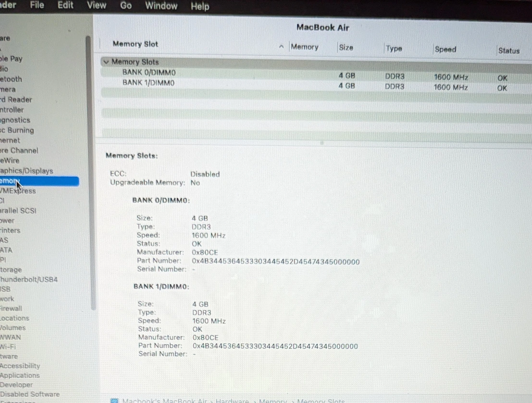Sort by Status column header
The height and width of the screenshot is (403, 532).
509,50
